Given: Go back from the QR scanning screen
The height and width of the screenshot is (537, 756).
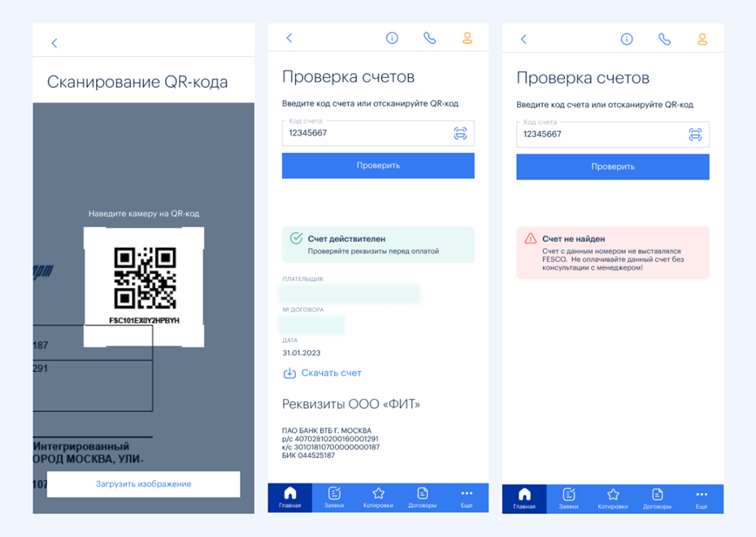Looking at the screenshot, I should [54, 43].
